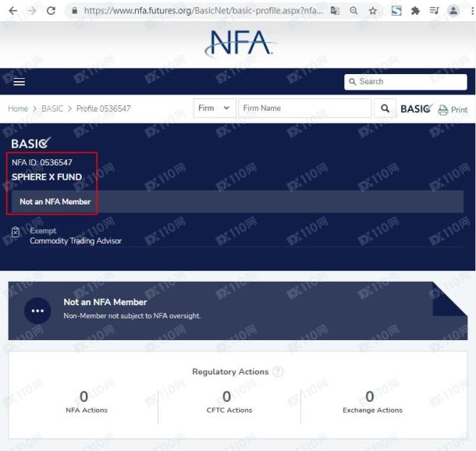
Task: Click the Firm Name input field
Action: point(305,108)
